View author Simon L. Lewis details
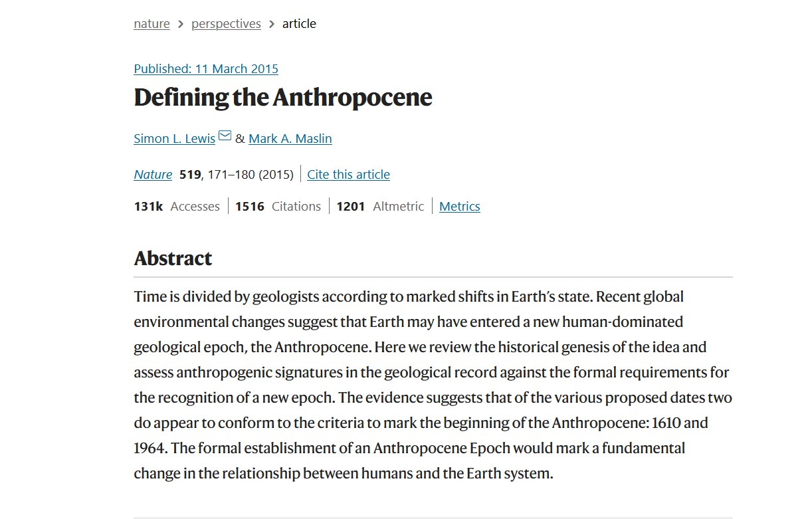The width and height of the screenshot is (812, 519). 174,139
